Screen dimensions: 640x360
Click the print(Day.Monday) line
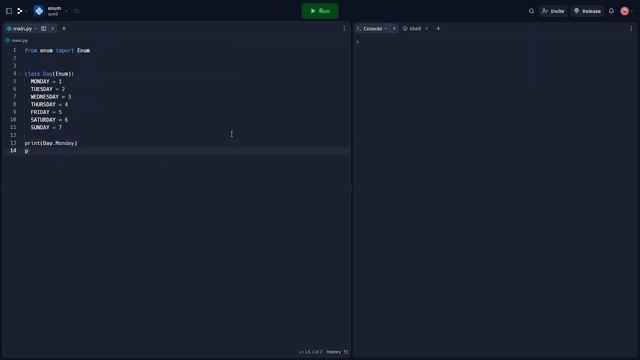pyautogui.click(x=51, y=143)
